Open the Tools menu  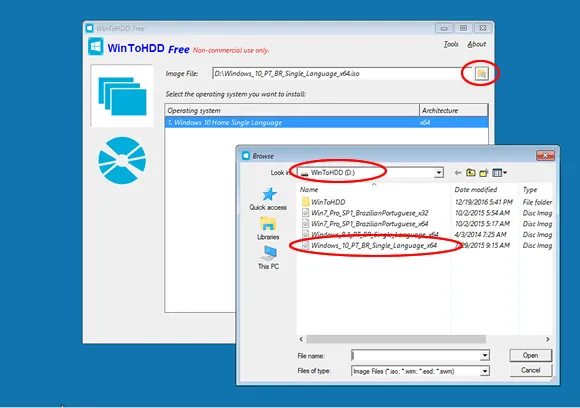[x=451, y=44]
